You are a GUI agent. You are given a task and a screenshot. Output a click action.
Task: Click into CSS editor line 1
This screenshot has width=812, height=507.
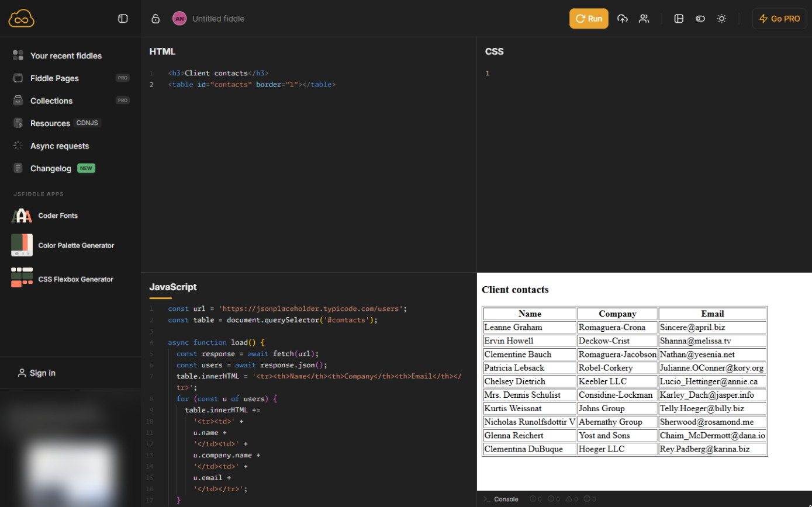point(643,73)
